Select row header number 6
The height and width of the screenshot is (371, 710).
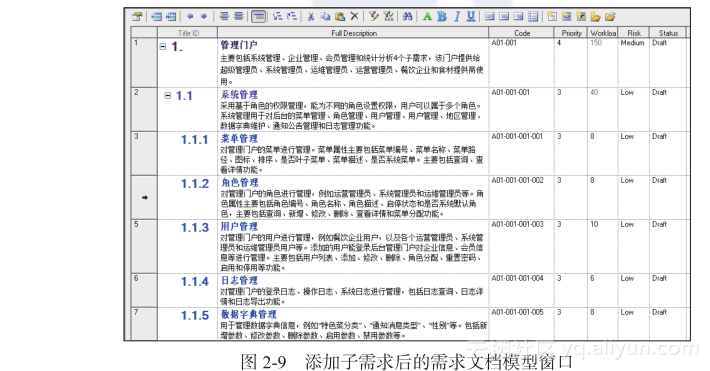[144, 290]
